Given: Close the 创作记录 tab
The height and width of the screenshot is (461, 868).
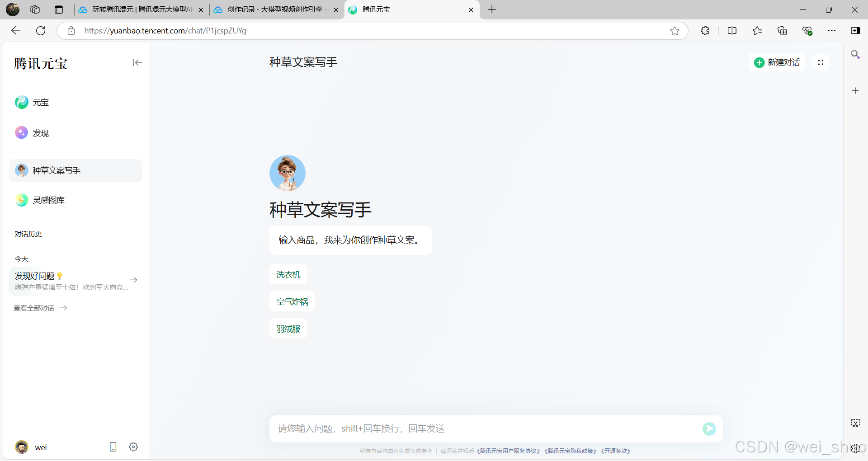Looking at the screenshot, I should (336, 9).
